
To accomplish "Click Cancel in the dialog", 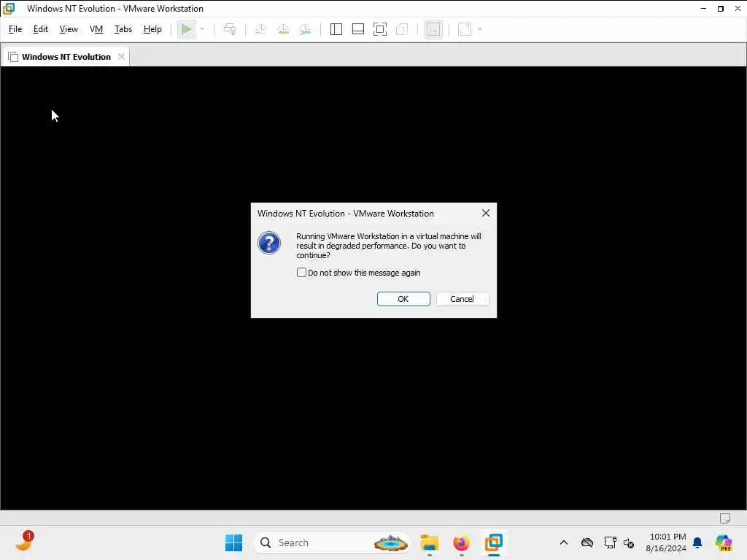I will (x=462, y=298).
